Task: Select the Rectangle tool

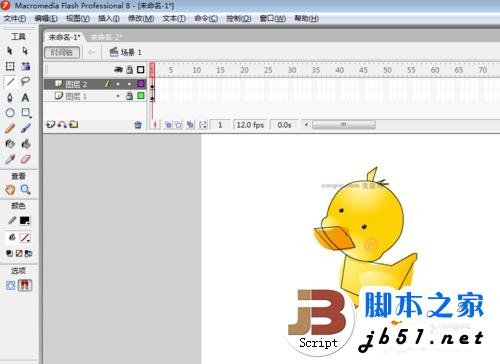Action: click(x=26, y=113)
